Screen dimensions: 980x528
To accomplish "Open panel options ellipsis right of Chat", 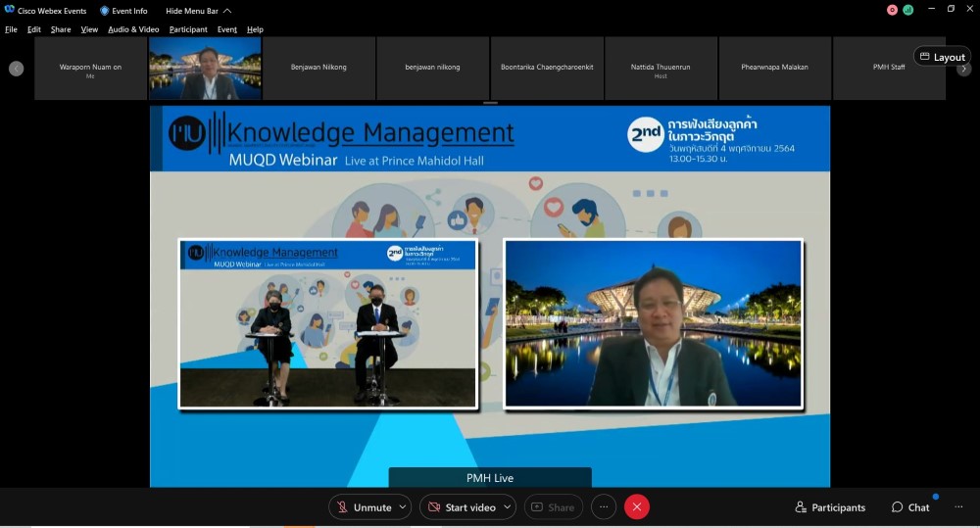I will [958, 507].
